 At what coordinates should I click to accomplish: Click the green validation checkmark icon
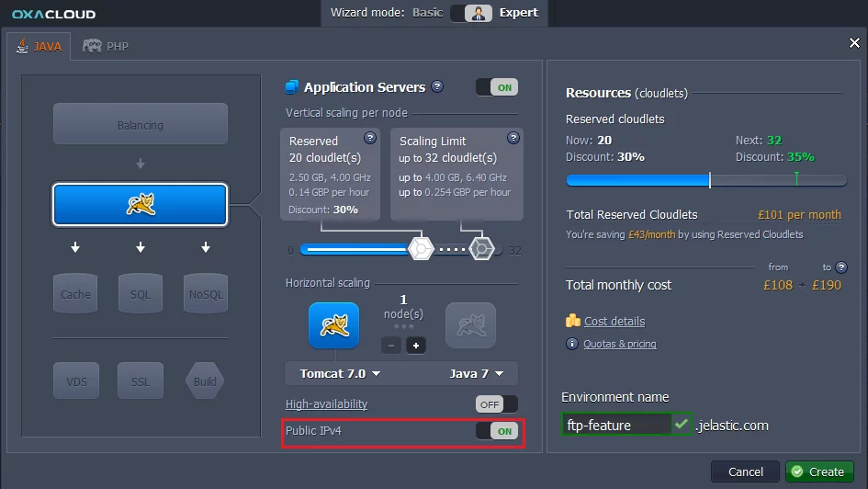pos(682,425)
